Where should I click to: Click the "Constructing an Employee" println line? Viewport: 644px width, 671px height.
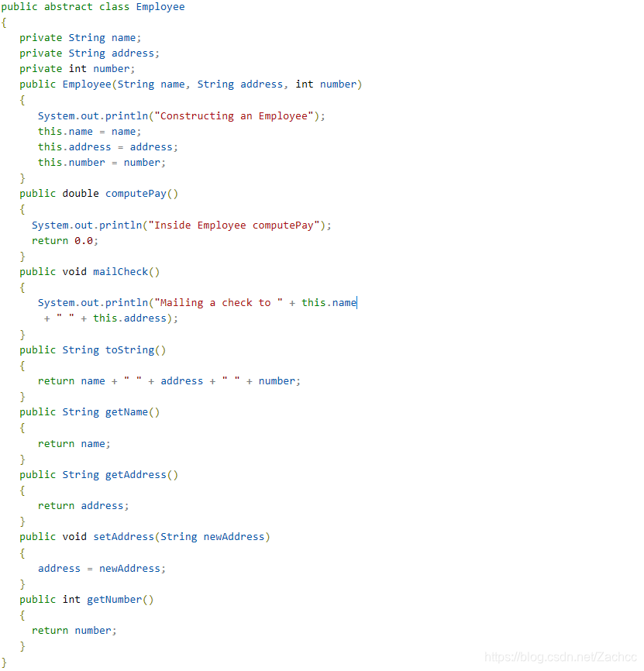181,116
